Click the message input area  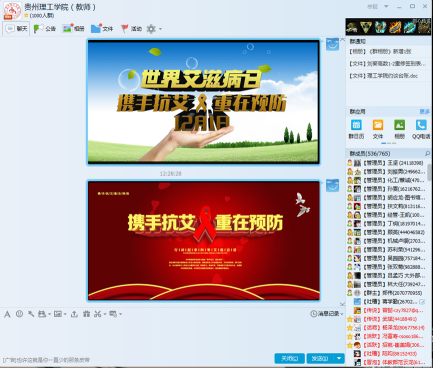pyautogui.click(x=172, y=335)
